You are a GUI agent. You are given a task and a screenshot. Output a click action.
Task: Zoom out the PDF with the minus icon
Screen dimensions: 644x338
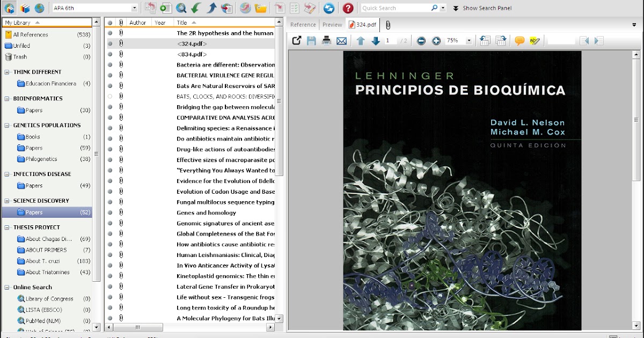coord(421,41)
